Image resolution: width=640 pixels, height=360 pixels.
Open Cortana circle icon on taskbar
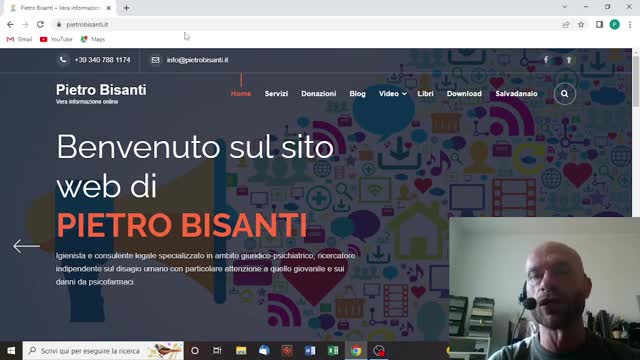tap(195, 351)
